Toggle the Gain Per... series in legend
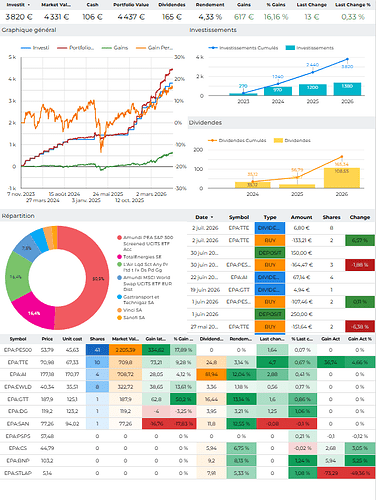 [x=154, y=48]
